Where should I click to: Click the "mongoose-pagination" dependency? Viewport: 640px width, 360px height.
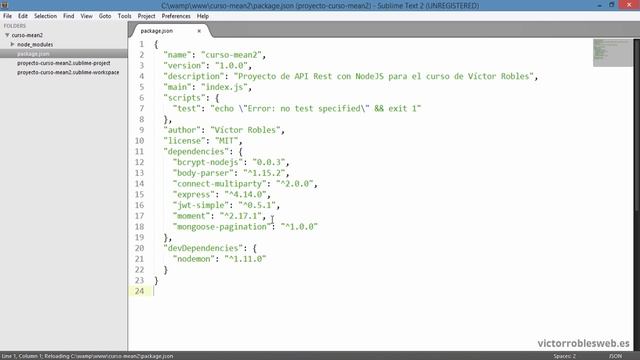coord(222,227)
